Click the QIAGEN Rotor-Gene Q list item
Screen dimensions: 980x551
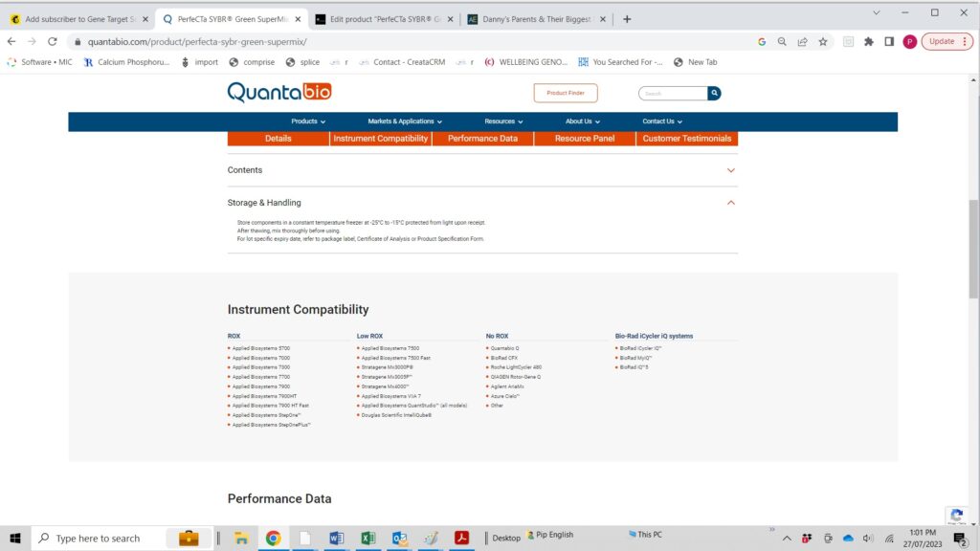click(x=515, y=377)
